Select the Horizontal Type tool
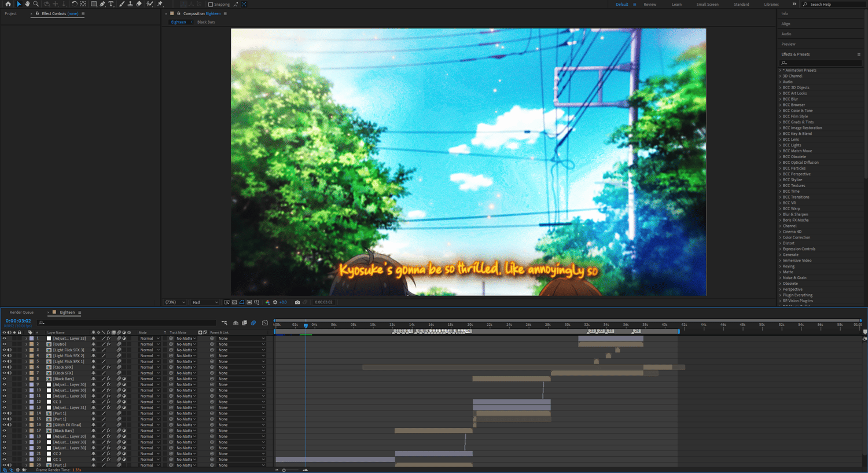The height and width of the screenshot is (473, 868). (111, 4)
